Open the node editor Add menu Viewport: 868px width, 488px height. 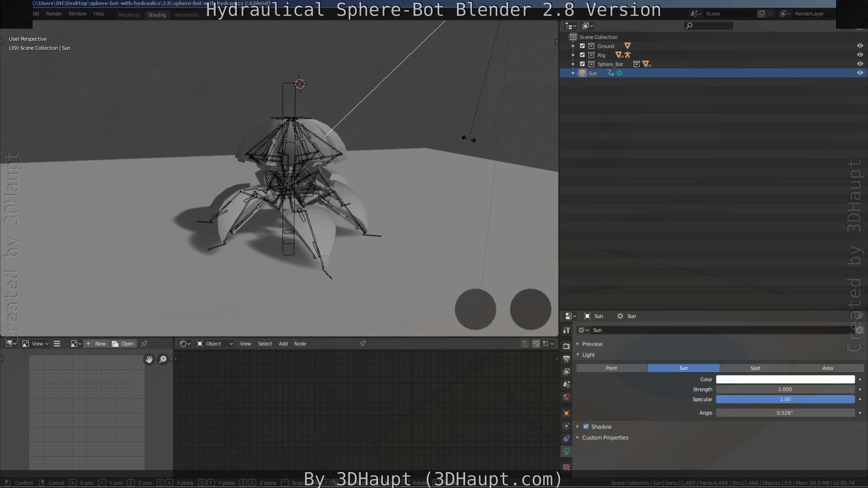click(x=283, y=343)
